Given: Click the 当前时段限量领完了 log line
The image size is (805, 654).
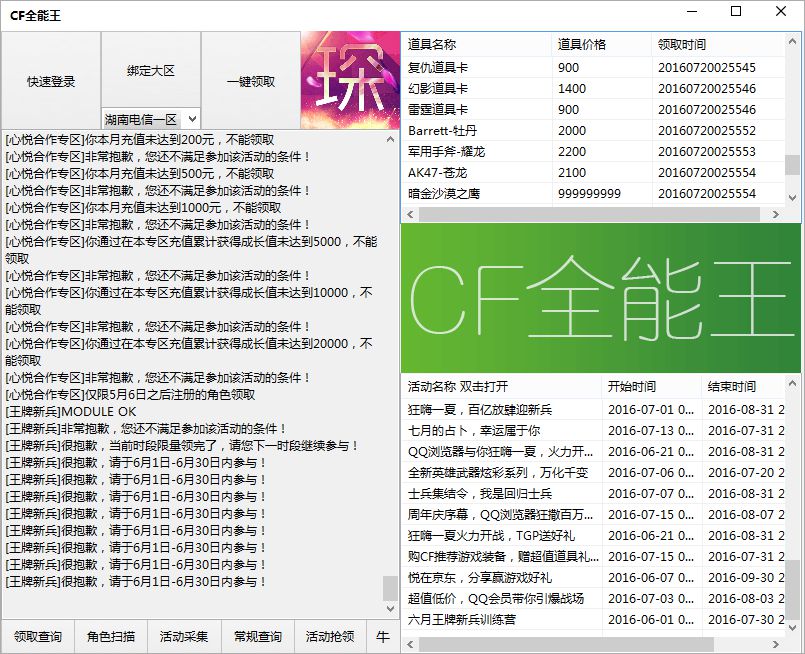Looking at the screenshot, I should point(182,446).
